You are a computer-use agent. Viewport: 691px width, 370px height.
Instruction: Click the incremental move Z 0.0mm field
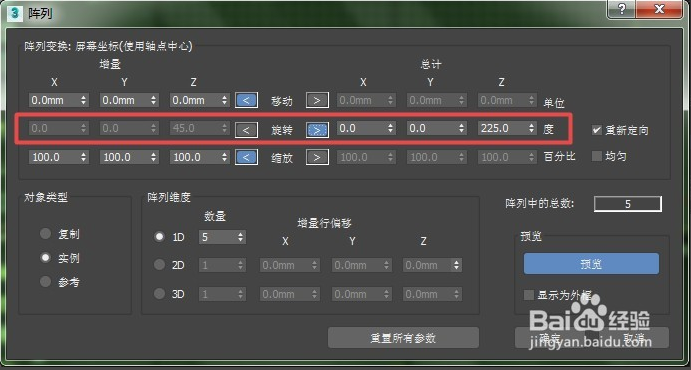200,100
